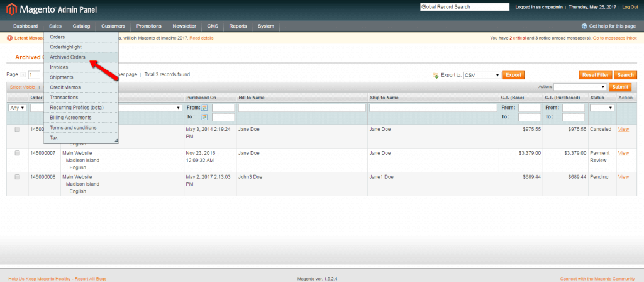Check the first order row checkbox
This screenshot has height=282, width=644.
click(18, 129)
